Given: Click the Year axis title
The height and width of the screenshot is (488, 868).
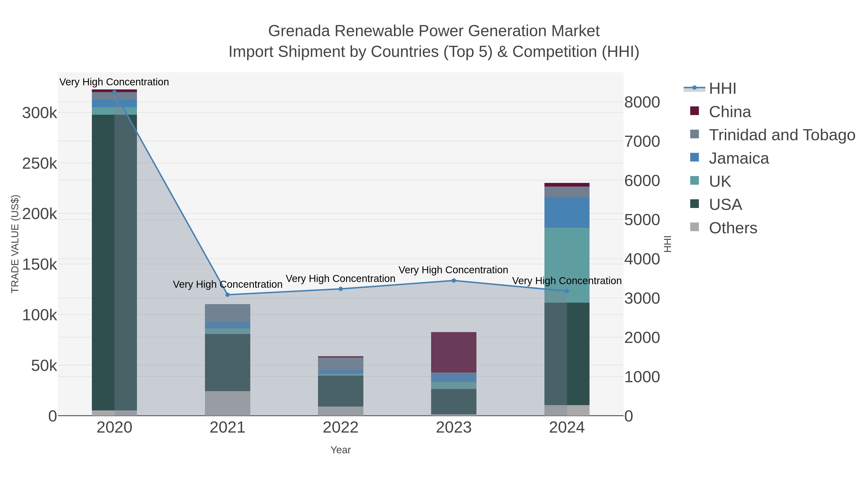Looking at the screenshot, I should point(341,450).
